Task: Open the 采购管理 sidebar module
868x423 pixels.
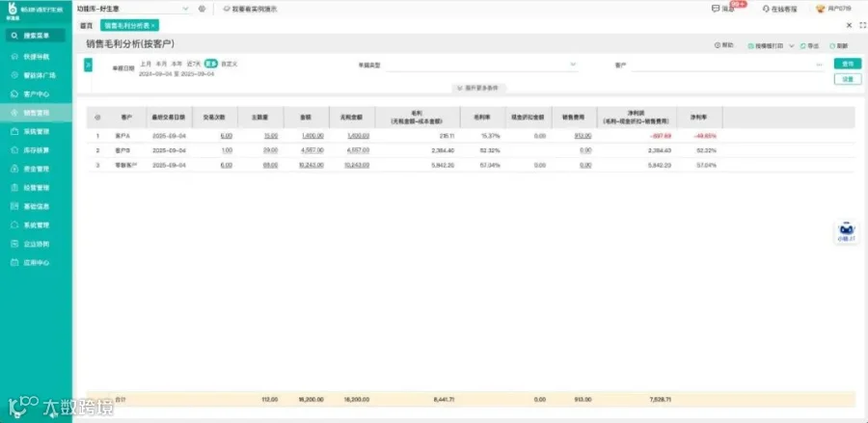Action: coord(36,132)
